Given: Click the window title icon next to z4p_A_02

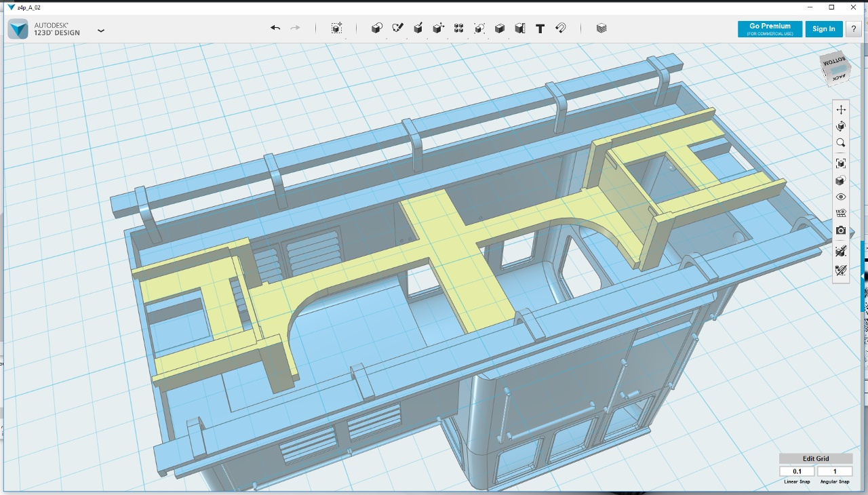Looking at the screenshot, I should pos(11,7).
